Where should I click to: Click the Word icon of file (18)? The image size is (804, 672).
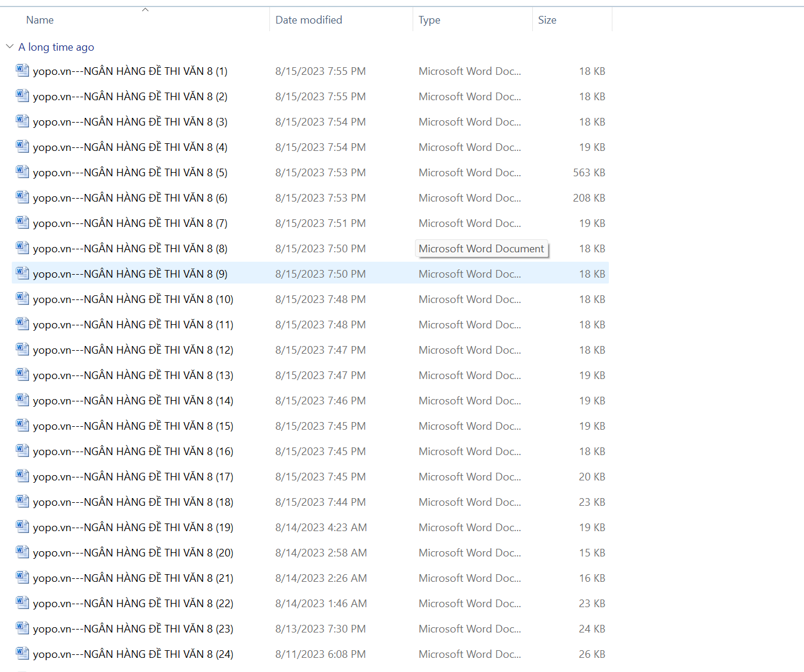[x=22, y=502]
